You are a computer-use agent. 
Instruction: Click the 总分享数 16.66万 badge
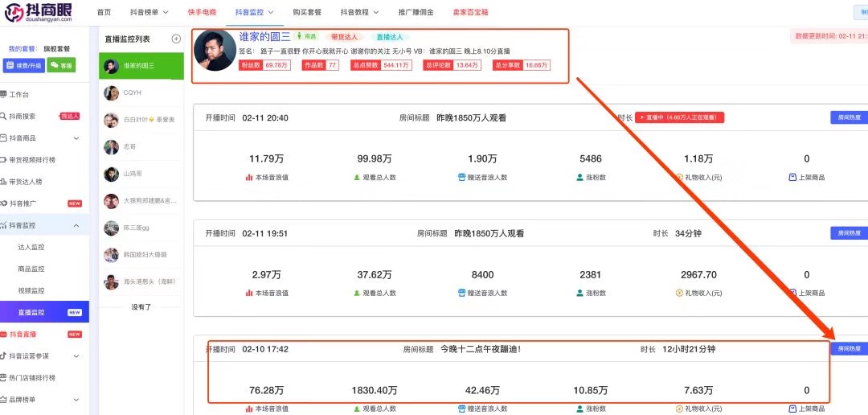click(521, 65)
